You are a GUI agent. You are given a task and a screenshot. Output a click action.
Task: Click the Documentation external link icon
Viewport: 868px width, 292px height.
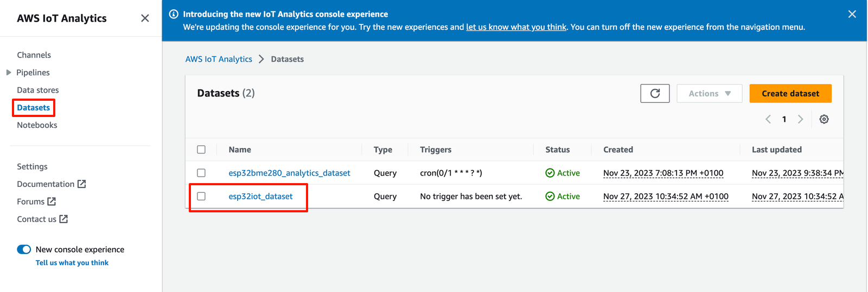pyautogui.click(x=81, y=184)
